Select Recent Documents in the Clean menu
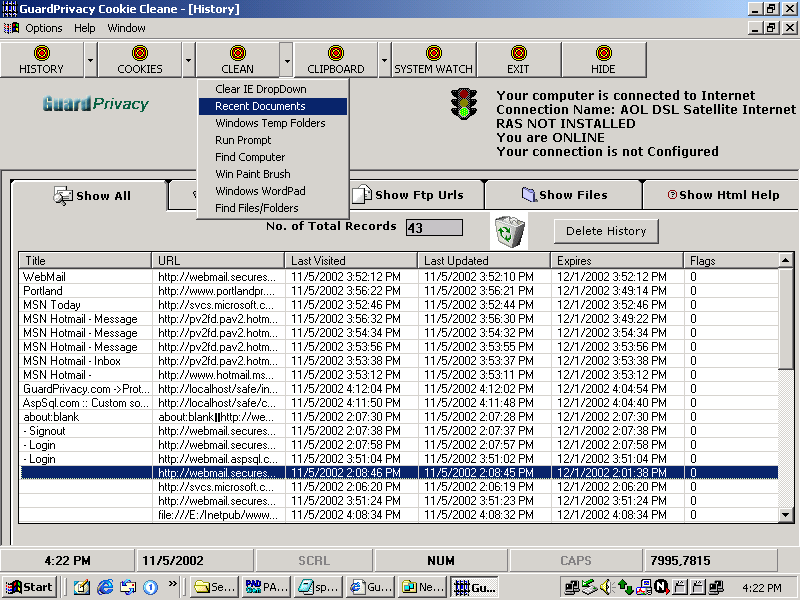This screenshot has height=600, width=800. coord(273,106)
